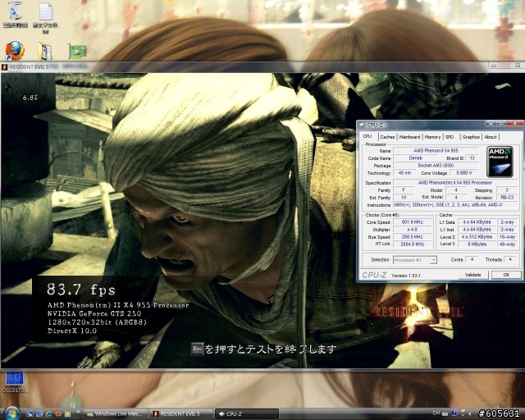Open the green circuit card desktop icon
Viewport: 525px width, 420px height.
pos(77,51)
